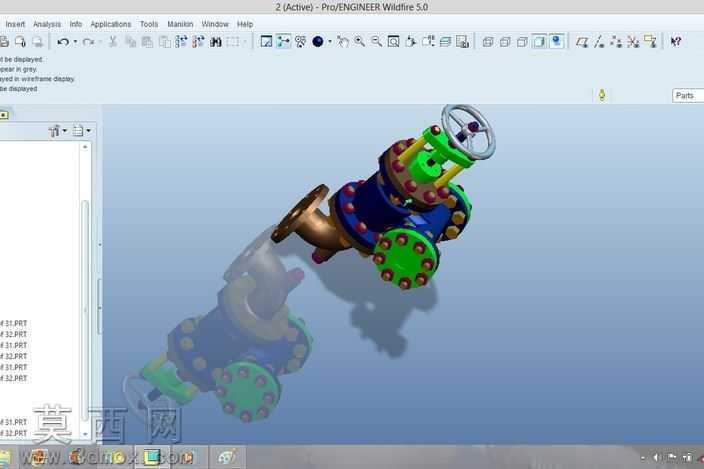This screenshot has width=704, height=469.
Task: Toggle Spin Center display
Action: 283,42
